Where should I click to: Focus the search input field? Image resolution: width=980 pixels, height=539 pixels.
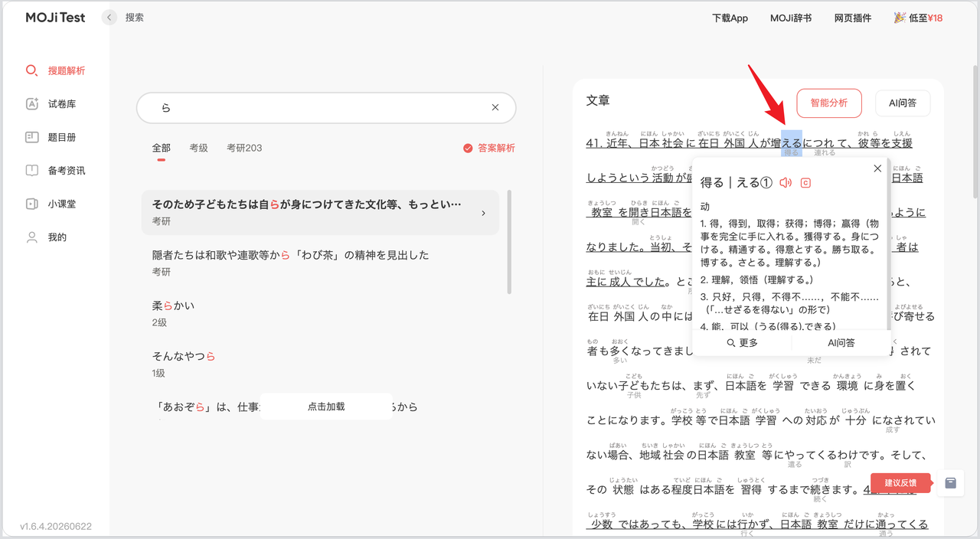326,108
